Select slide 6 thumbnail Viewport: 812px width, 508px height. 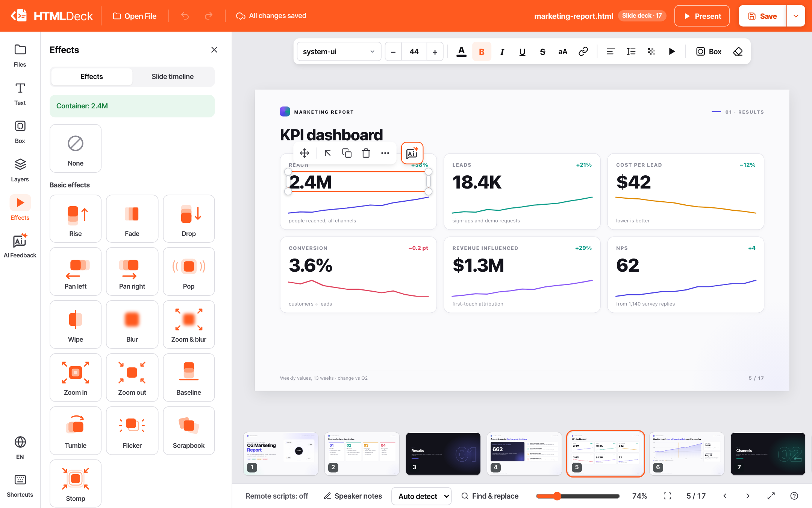[686, 453]
